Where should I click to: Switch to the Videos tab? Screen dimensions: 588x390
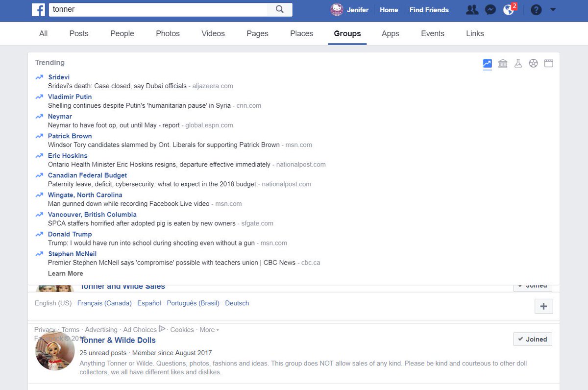click(213, 33)
